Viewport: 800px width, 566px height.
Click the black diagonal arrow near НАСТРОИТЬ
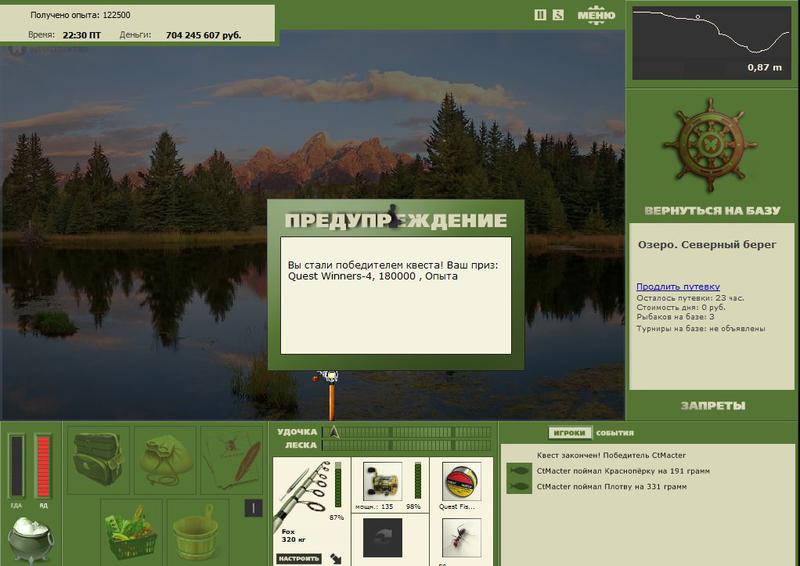pyautogui.click(x=336, y=559)
